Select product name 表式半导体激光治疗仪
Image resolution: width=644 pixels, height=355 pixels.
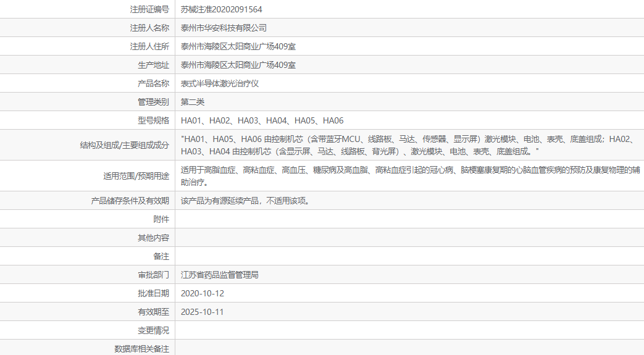[x=224, y=83]
